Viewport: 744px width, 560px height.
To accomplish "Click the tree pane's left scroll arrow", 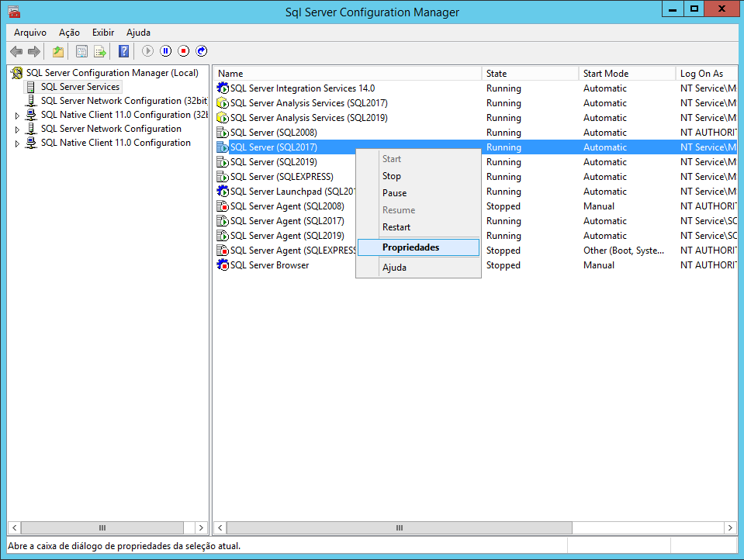I will point(14,527).
